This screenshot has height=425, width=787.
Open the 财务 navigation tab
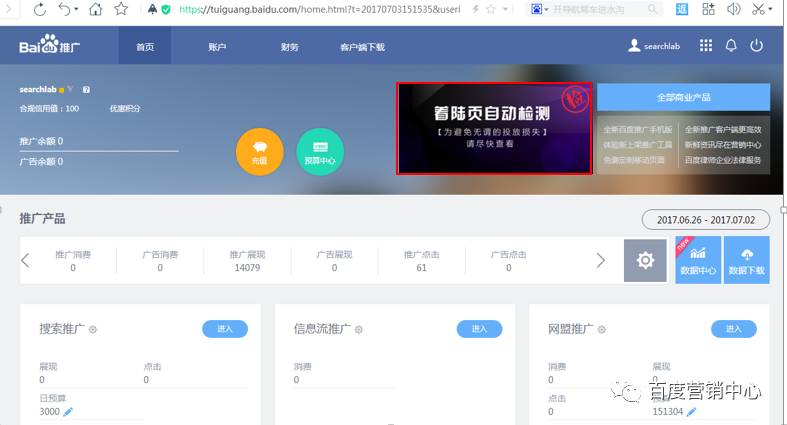point(289,47)
